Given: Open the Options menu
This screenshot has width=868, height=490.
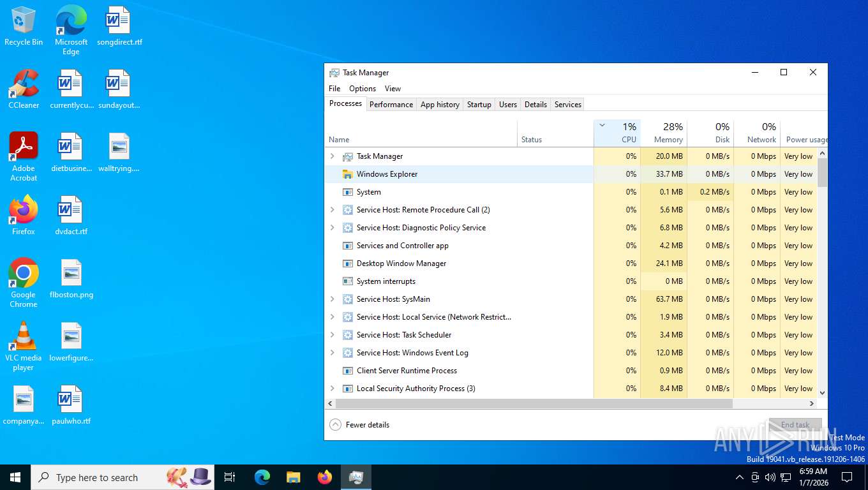Looking at the screenshot, I should click(x=363, y=89).
